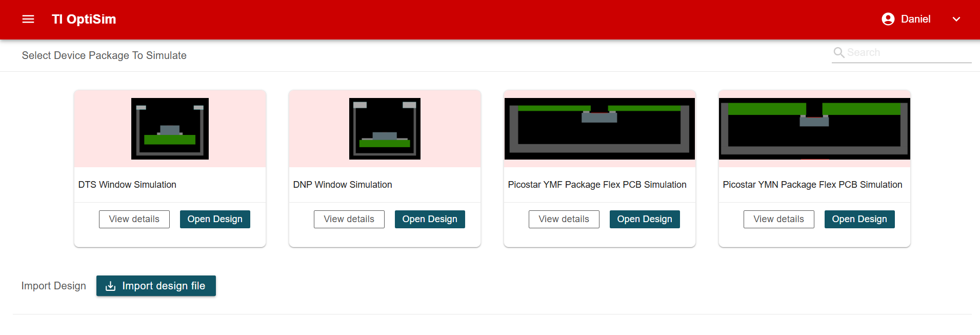Expand the Daniel user dropdown arrow
The image size is (980, 335).
[x=956, y=19]
